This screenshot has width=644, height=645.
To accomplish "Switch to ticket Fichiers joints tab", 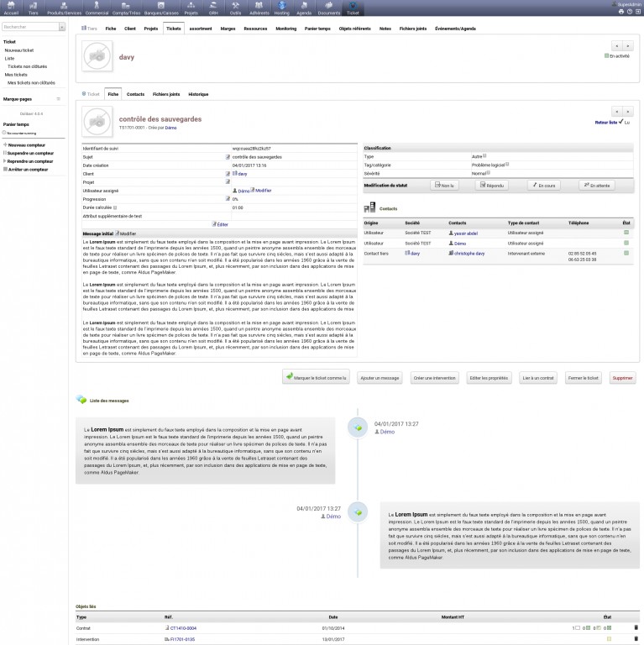I will tap(166, 94).
